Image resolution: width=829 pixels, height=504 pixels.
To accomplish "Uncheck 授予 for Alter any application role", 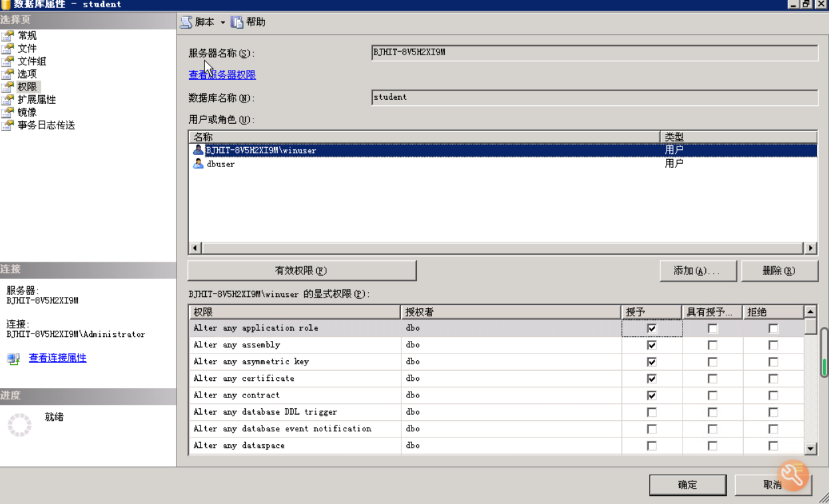I will (652, 328).
